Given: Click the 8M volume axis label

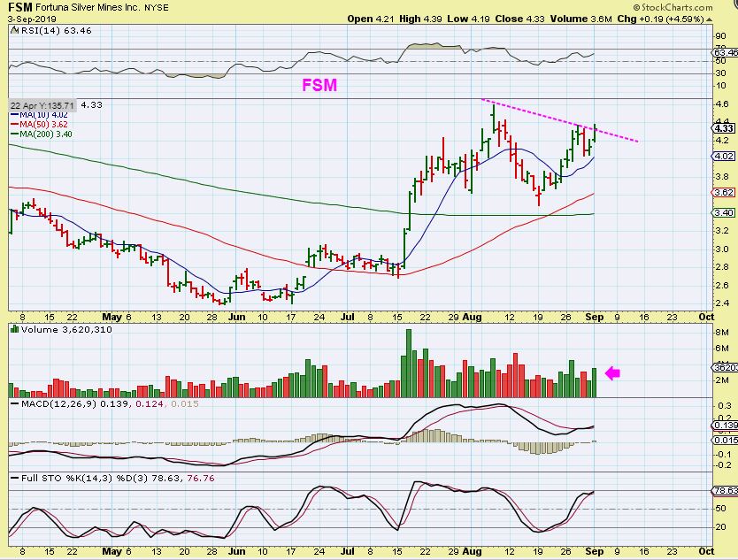Looking at the screenshot, I should [722, 333].
